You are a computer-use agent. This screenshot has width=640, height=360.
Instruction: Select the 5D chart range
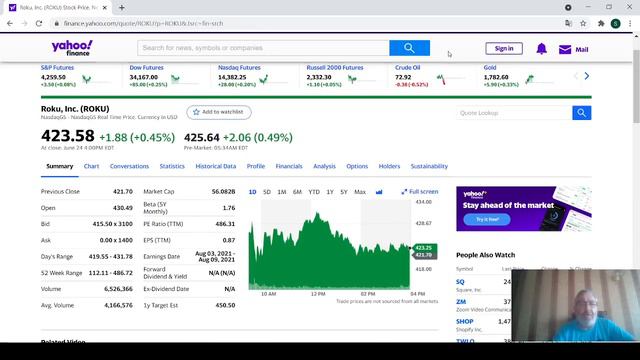click(267, 192)
